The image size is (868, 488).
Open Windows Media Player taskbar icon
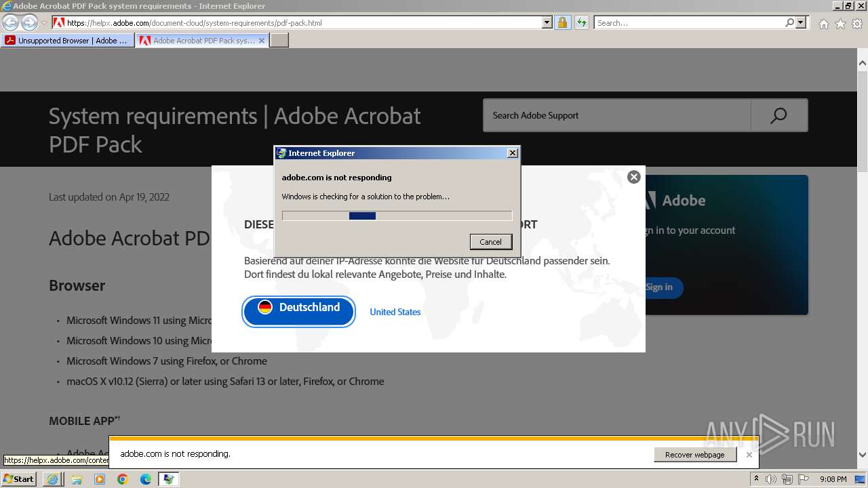pos(100,479)
